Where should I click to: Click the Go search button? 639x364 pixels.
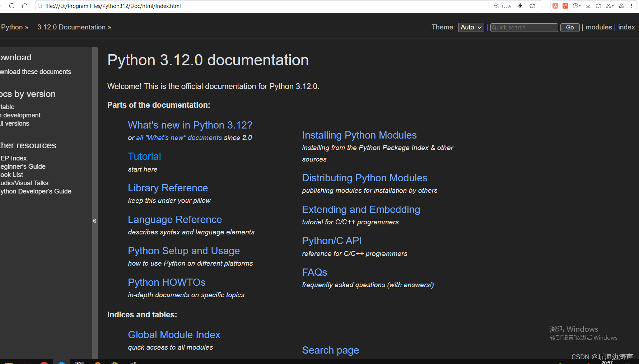[570, 27]
